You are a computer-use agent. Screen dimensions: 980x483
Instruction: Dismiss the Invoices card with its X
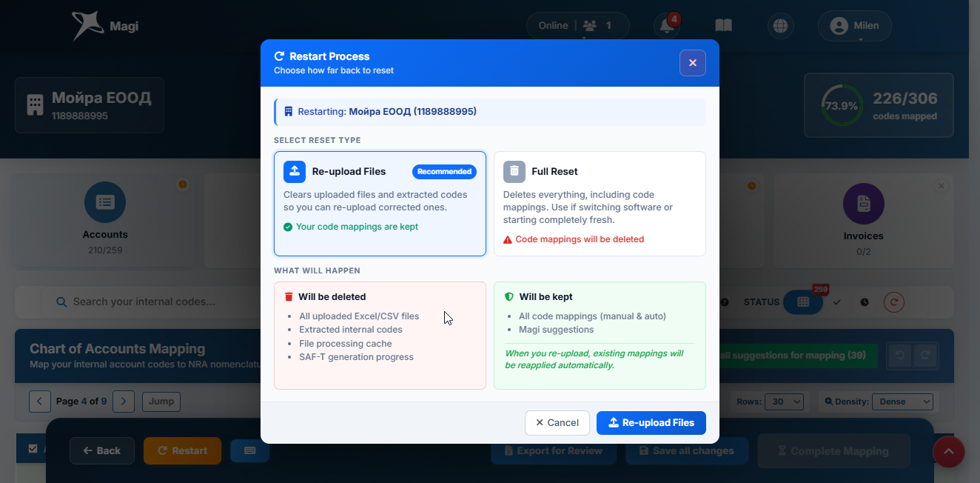(942, 186)
